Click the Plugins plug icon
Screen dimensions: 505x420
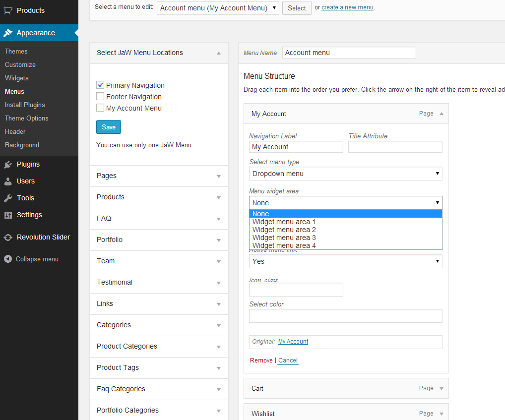coord(8,164)
